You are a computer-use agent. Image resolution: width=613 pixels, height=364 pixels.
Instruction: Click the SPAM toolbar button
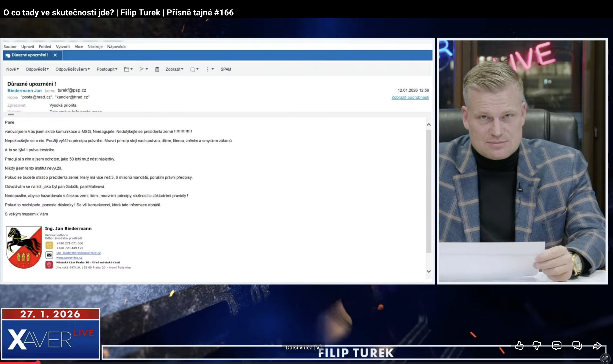click(x=226, y=69)
